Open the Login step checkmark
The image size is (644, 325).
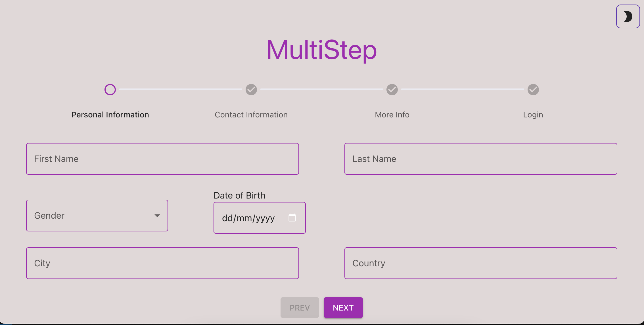pyautogui.click(x=533, y=90)
